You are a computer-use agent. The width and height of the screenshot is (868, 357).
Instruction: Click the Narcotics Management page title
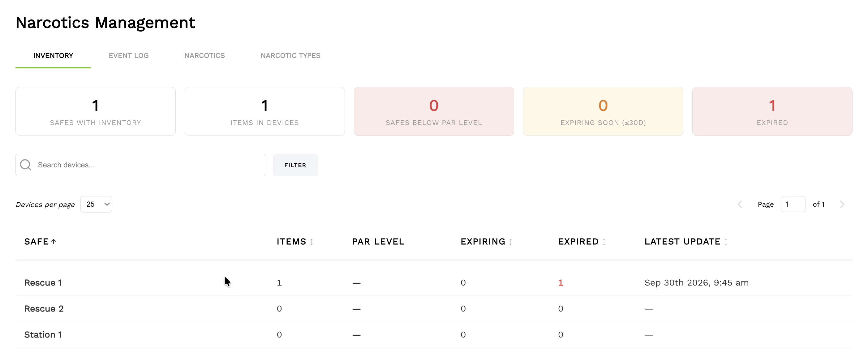tap(105, 23)
